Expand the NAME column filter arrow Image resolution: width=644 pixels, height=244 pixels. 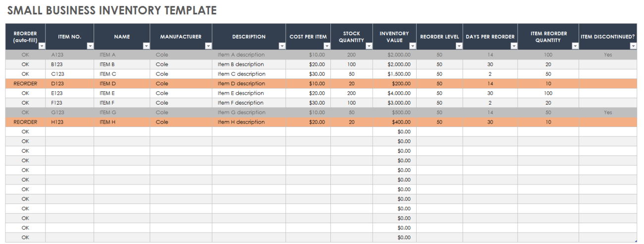click(146, 46)
